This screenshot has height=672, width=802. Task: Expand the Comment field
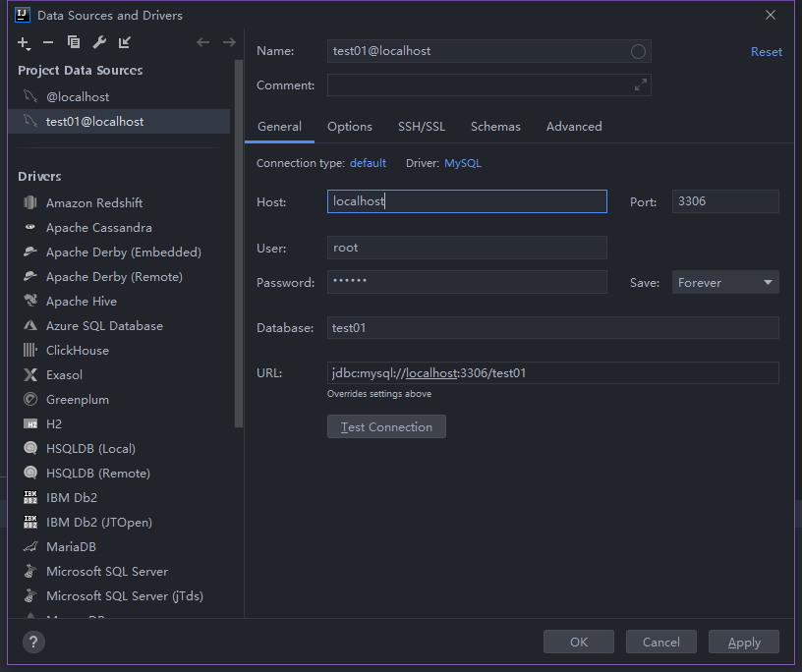click(x=641, y=84)
